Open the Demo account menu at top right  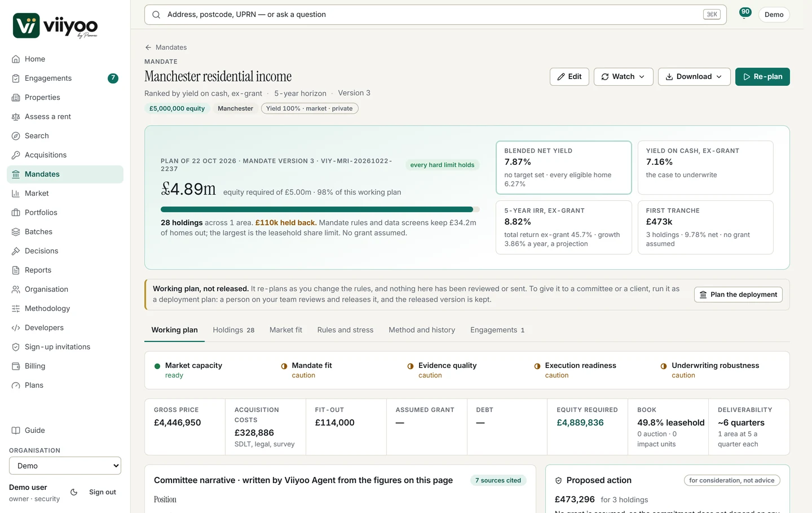[774, 15]
